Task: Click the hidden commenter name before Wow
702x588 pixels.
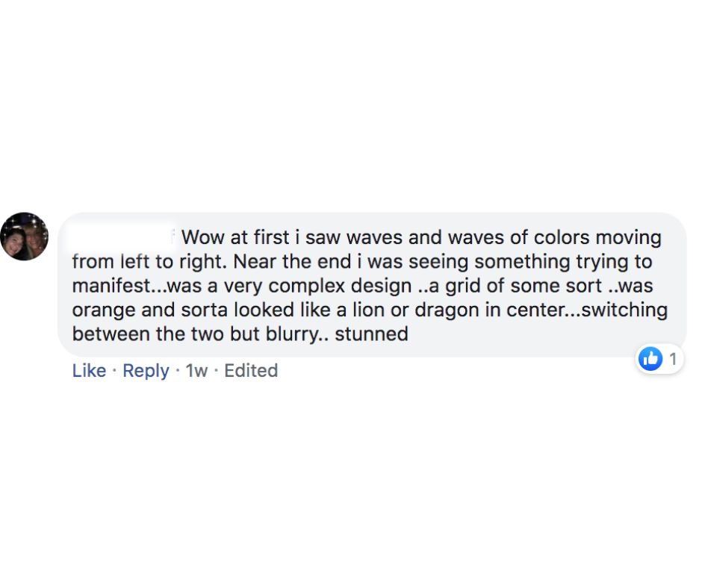Action: click(122, 237)
